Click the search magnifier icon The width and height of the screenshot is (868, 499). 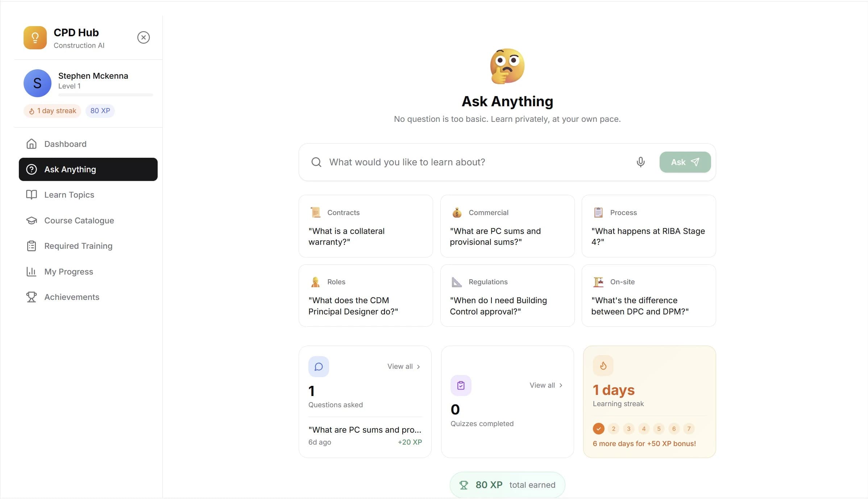pyautogui.click(x=316, y=162)
